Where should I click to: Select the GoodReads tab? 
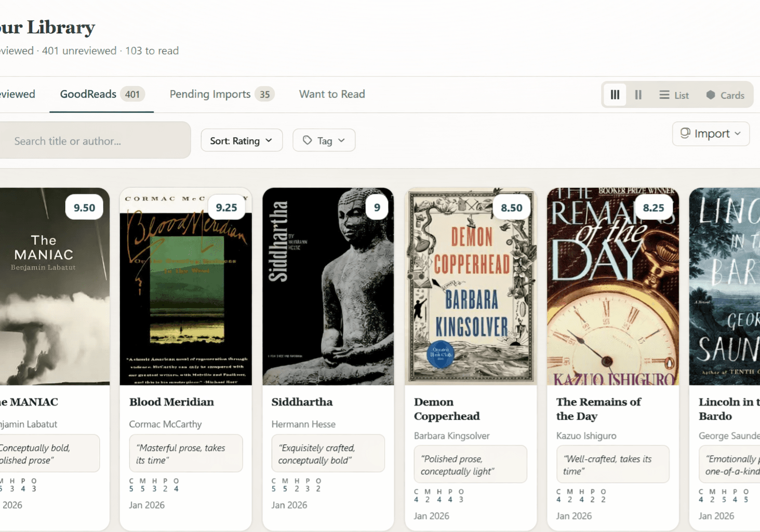(88, 94)
